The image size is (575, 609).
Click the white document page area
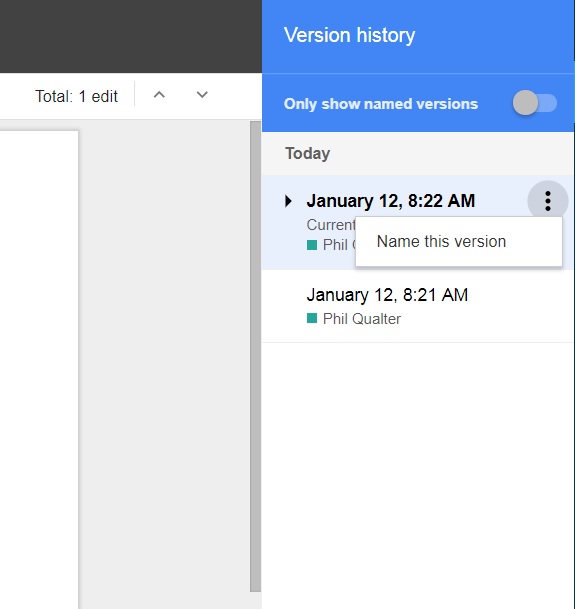coord(39,369)
